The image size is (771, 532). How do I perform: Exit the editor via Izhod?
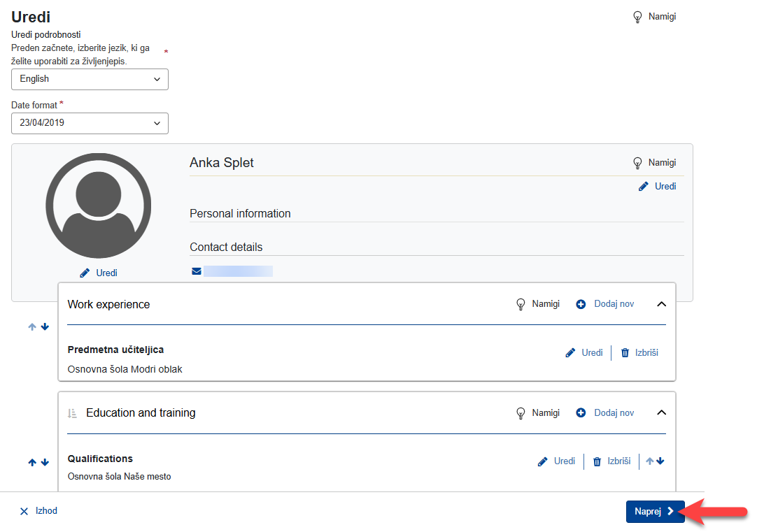point(38,511)
